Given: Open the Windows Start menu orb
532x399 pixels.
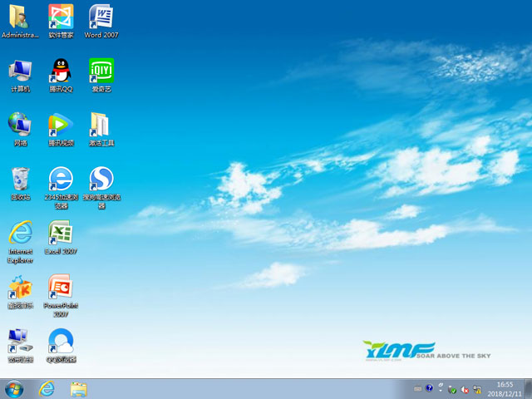Looking at the screenshot, I should coord(15,388).
